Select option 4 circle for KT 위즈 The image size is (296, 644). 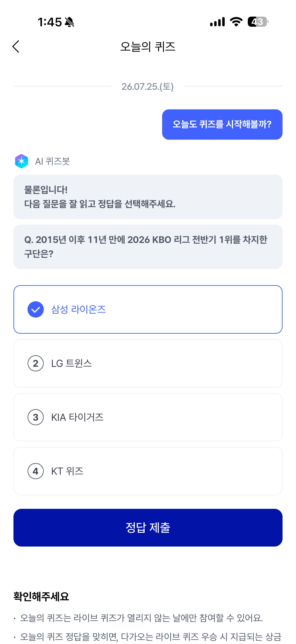[36, 471]
